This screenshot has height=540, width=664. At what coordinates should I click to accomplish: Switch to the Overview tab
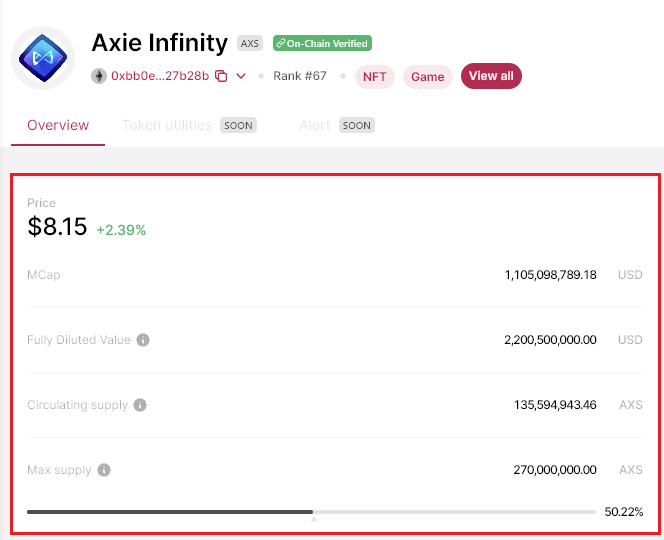coord(58,125)
